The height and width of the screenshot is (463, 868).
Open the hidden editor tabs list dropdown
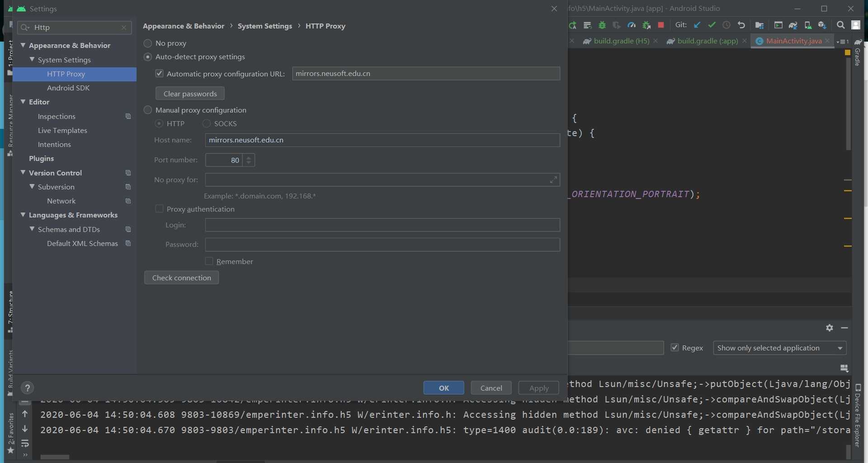pyautogui.click(x=843, y=42)
